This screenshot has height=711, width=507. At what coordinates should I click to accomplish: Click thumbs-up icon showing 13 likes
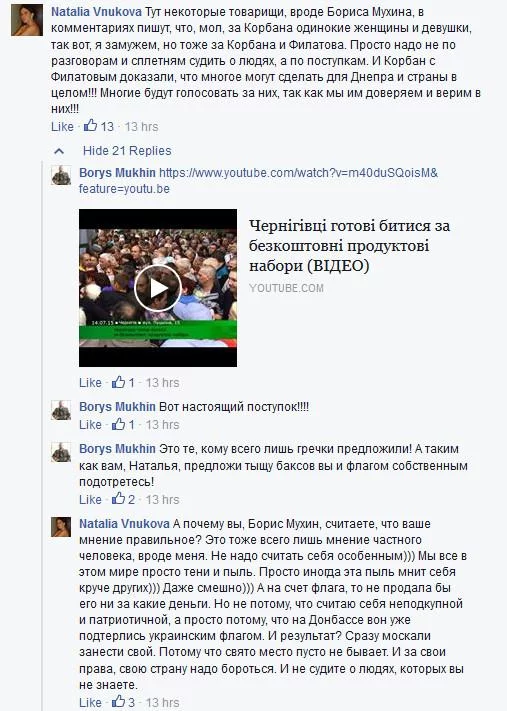click(x=90, y=125)
